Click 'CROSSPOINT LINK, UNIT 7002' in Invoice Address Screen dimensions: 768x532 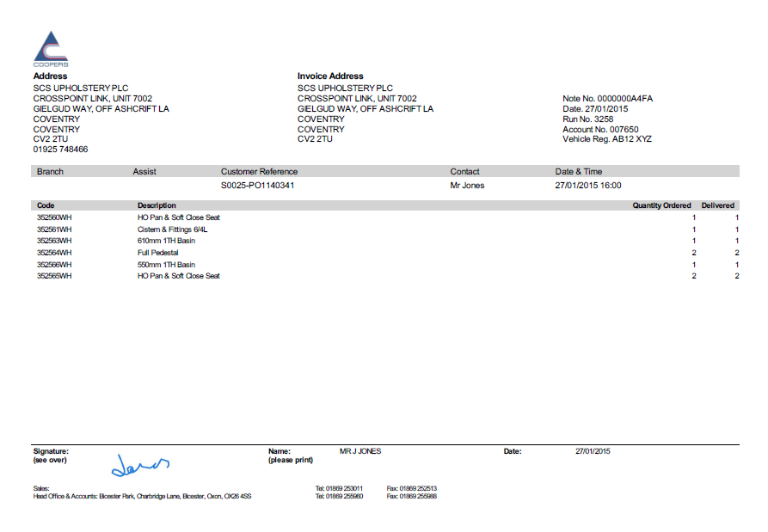tap(357, 98)
